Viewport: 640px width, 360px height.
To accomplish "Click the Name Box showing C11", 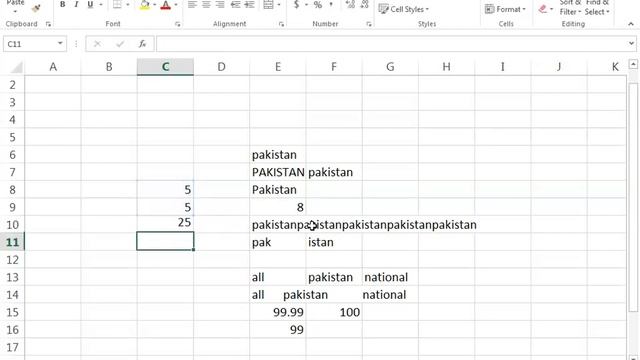I will coord(30,44).
